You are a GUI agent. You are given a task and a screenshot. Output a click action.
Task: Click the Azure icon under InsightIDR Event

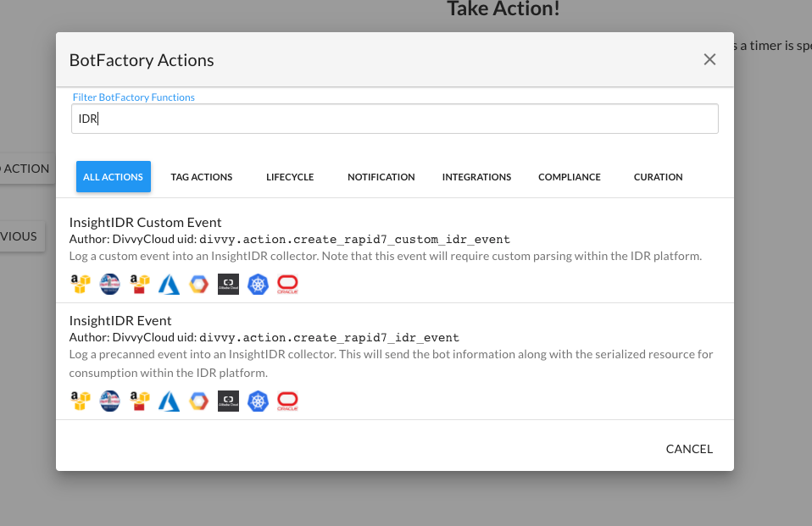click(169, 401)
